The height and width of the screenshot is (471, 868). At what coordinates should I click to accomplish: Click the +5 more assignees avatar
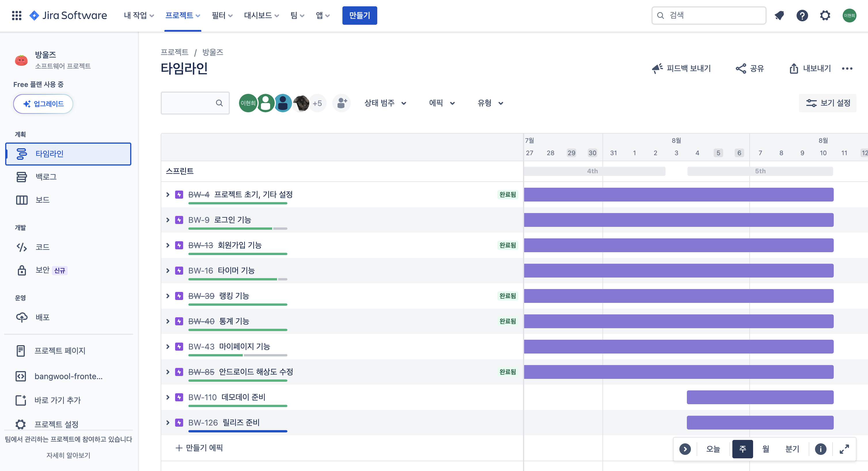(x=317, y=103)
